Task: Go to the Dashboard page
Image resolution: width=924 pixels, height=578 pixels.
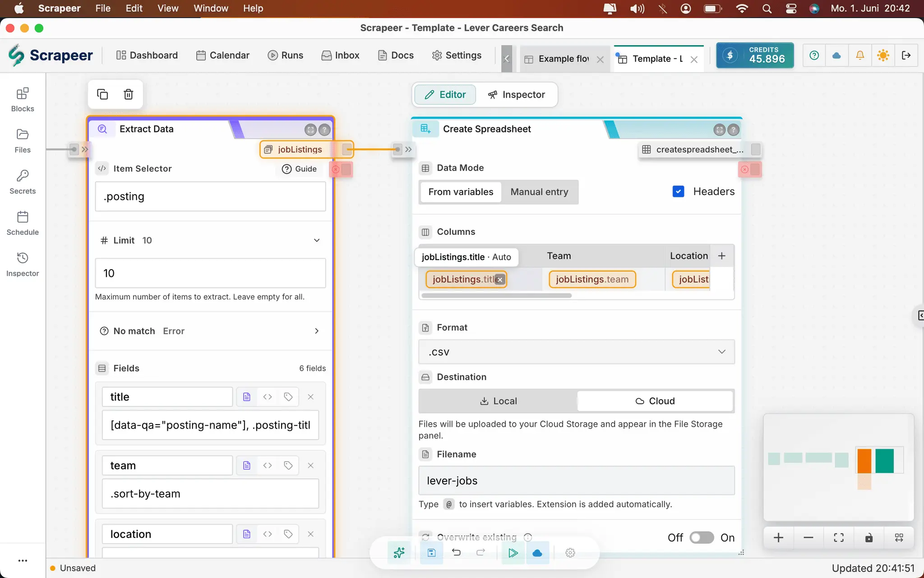Action: pos(147,55)
